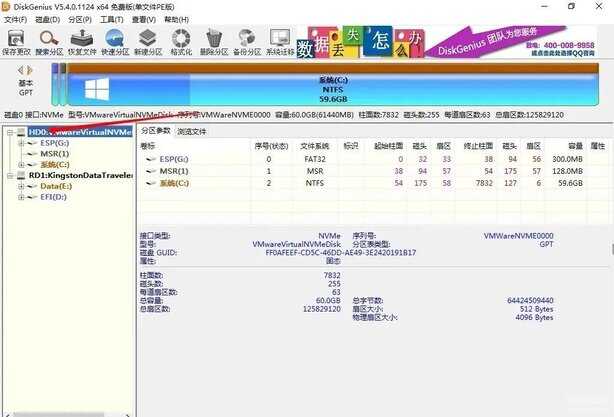Switch to the 浏览文件 tab
The height and width of the screenshot is (417, 614).
point(192,131)
